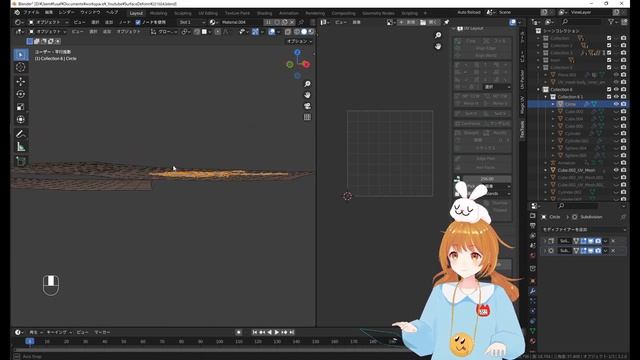Click the current frame marker on timeline
The height and width of the screenshot is (360, 640).
click(x=29, y=341)
